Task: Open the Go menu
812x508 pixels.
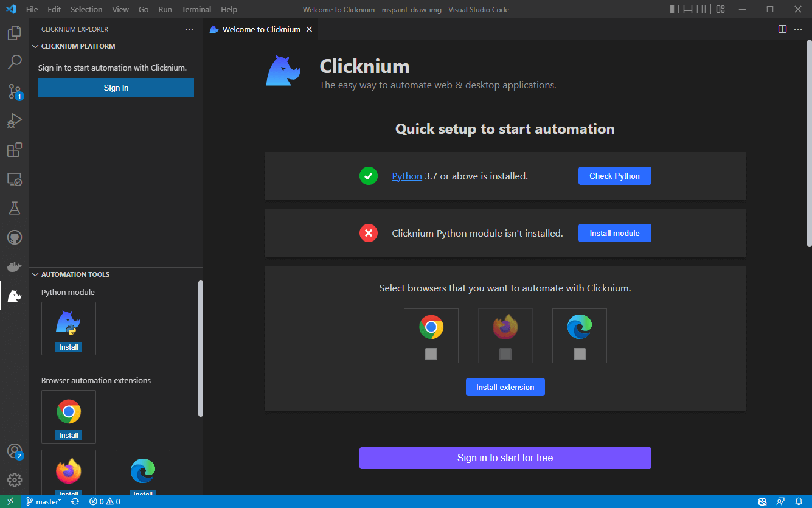Action: [x=144, y=9]
